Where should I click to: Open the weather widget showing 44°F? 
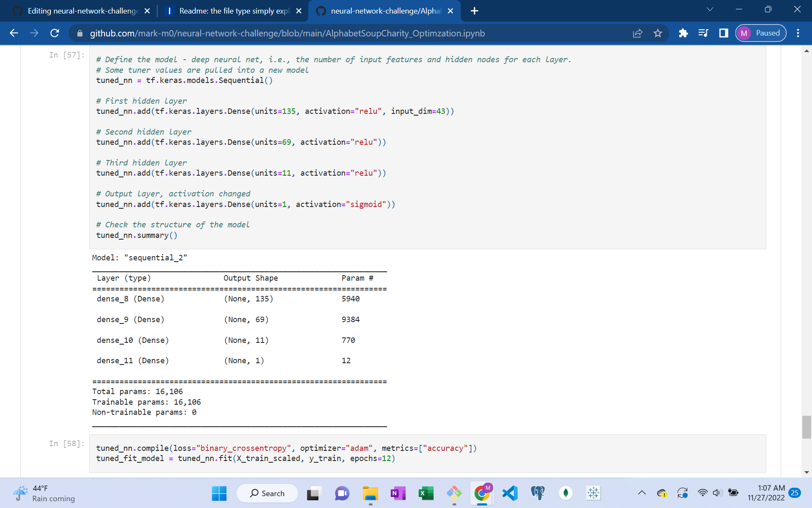[x=44, y=493]
